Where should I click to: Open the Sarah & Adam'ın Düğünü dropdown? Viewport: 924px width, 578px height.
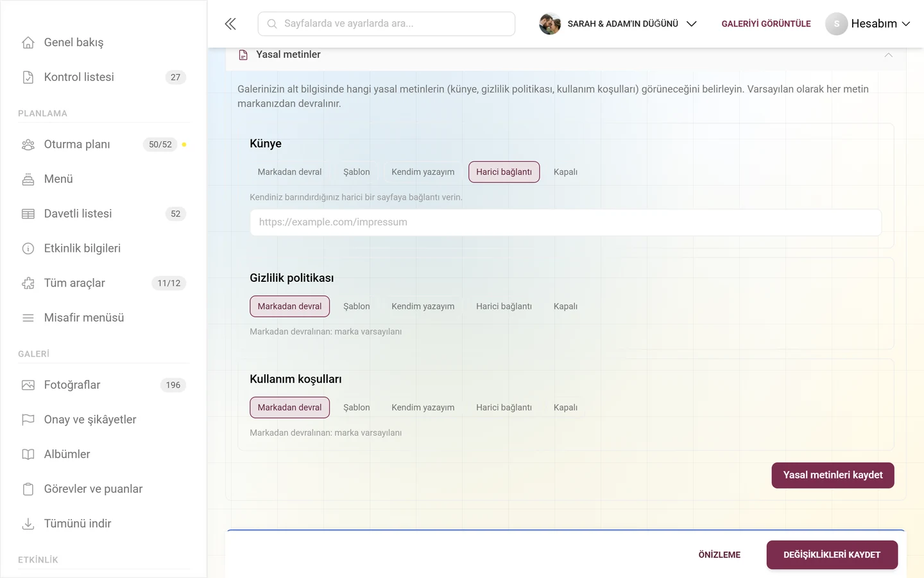click(x=618, y=24)
